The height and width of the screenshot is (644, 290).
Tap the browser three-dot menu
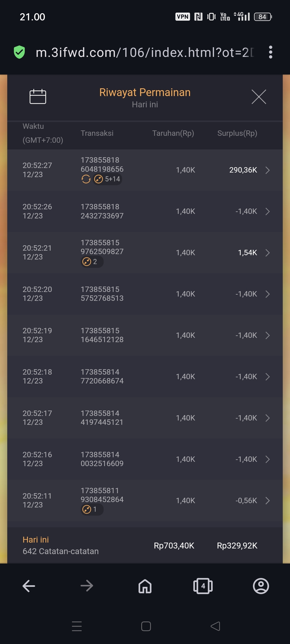270,52
